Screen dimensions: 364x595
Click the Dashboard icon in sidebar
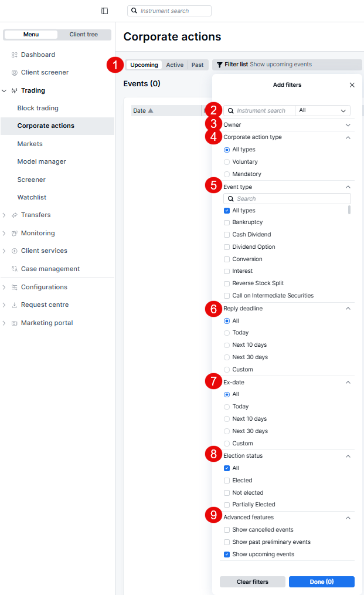pyautogui.click(x=15, y=55)
